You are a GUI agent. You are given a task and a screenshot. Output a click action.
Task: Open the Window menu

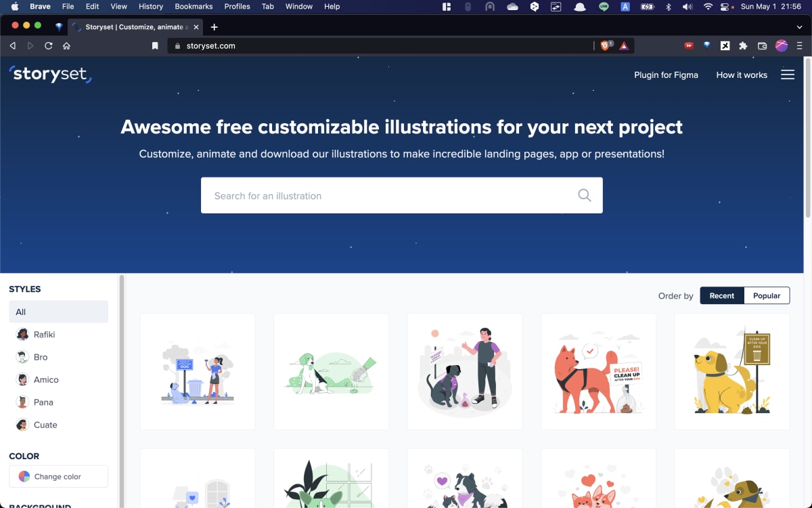pos(299,7)
